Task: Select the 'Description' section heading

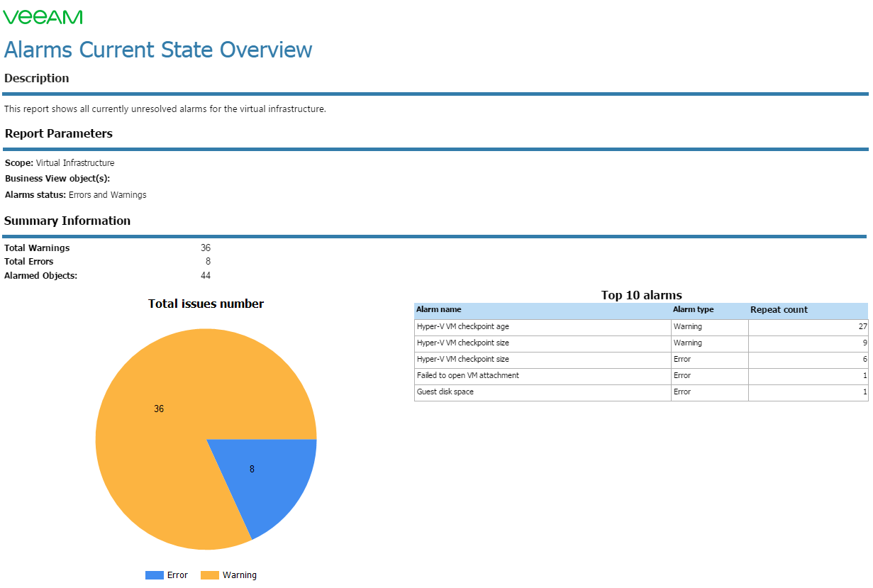Action: click(x=37, y=78)
